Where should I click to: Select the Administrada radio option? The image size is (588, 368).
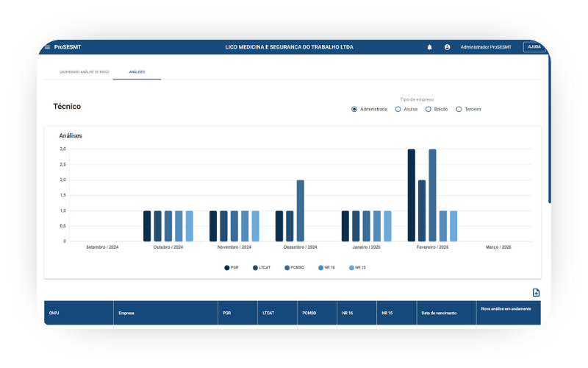354,109
